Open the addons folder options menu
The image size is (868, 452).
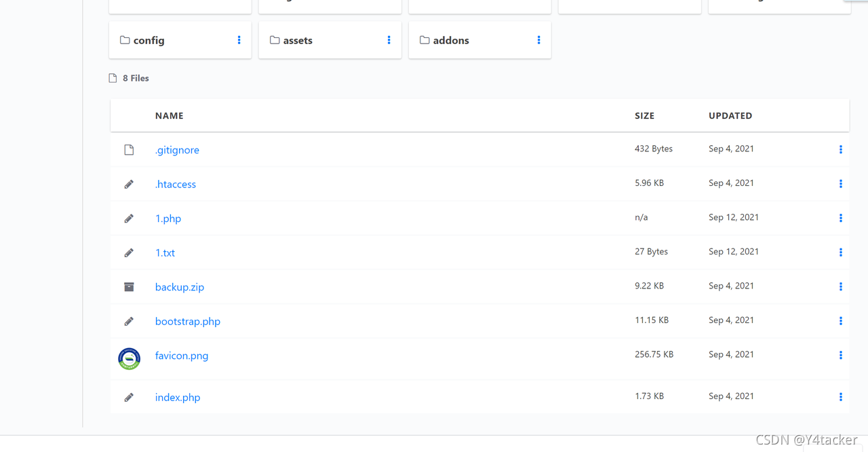(538, 40)
